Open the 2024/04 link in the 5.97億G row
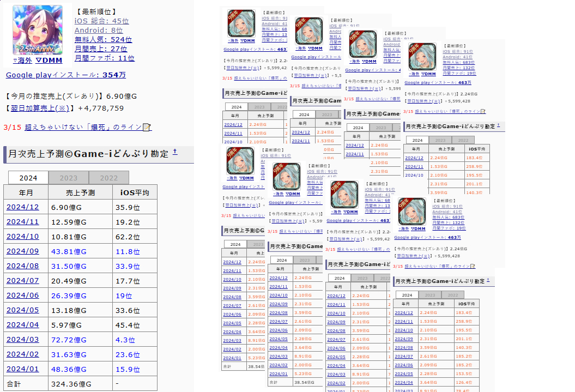The height and width of the screenshot is (392, 575). click(23, 325)
